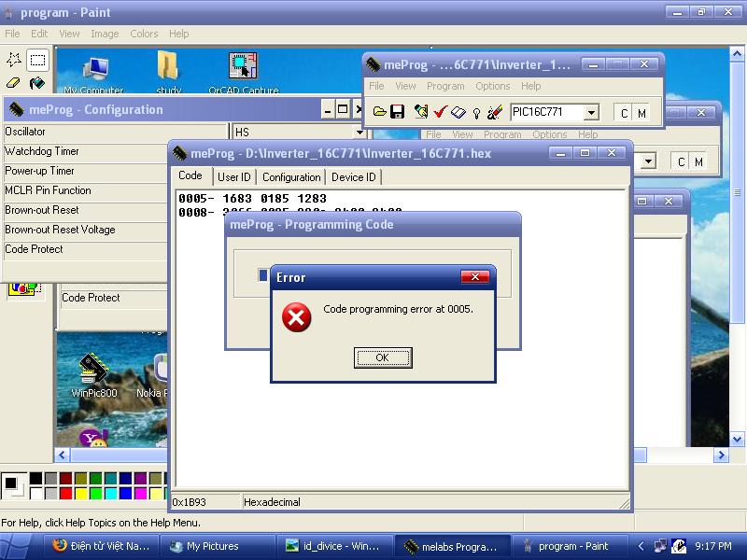Click the C button in front meProg toolbar
The image size is (747, 560).
click(624, 113)
